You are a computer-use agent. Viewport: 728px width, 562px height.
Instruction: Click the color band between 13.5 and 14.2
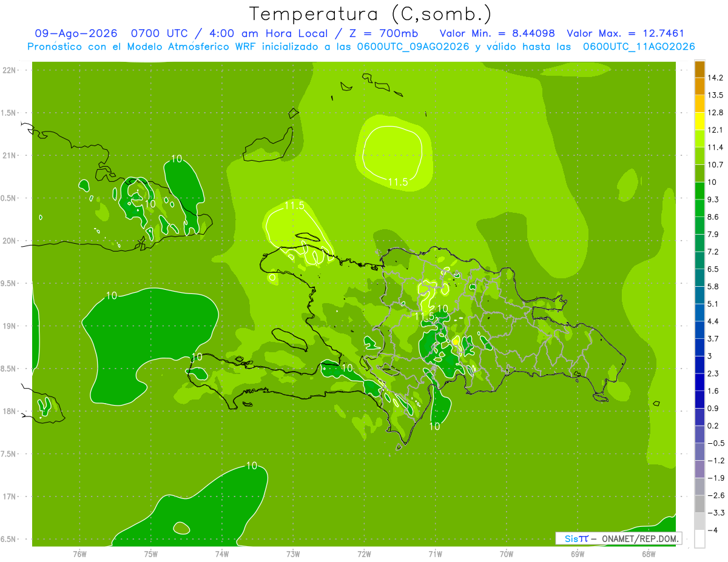(x=700, y=87)
